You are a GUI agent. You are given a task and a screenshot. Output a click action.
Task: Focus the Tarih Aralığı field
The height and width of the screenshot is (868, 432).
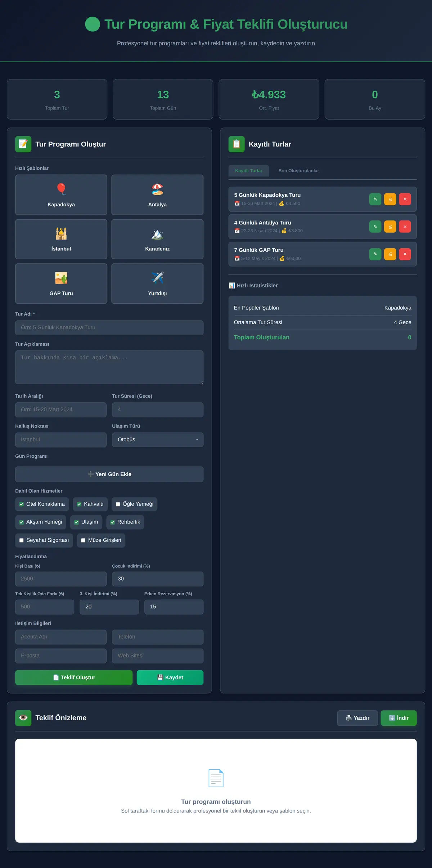[61, 410]
